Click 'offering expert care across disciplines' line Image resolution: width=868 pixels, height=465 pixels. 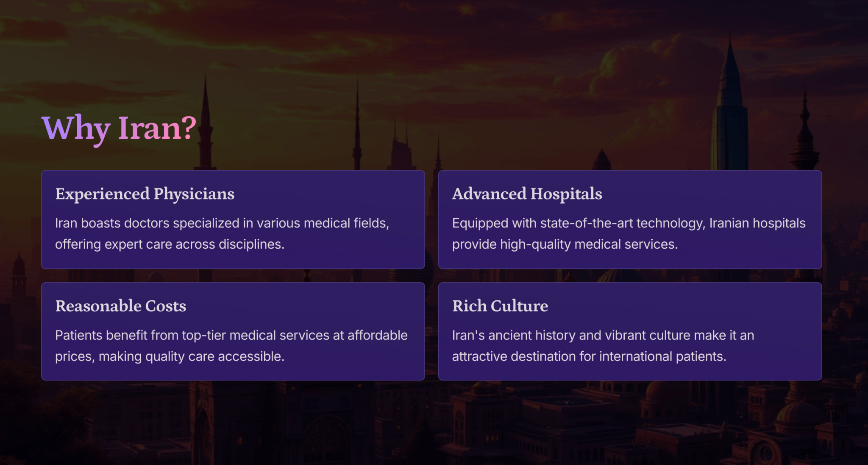170,244
